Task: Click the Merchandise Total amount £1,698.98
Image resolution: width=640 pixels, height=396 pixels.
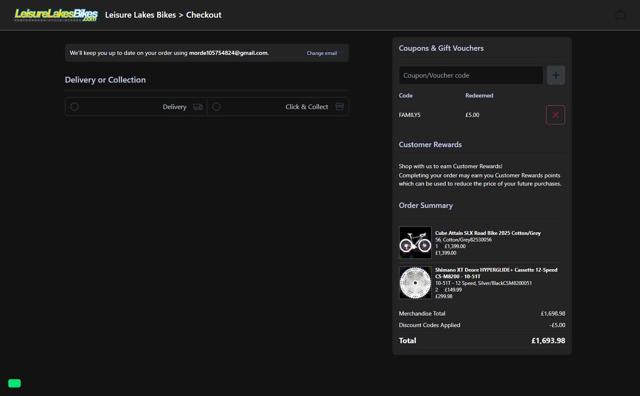Action: [553, 314]
